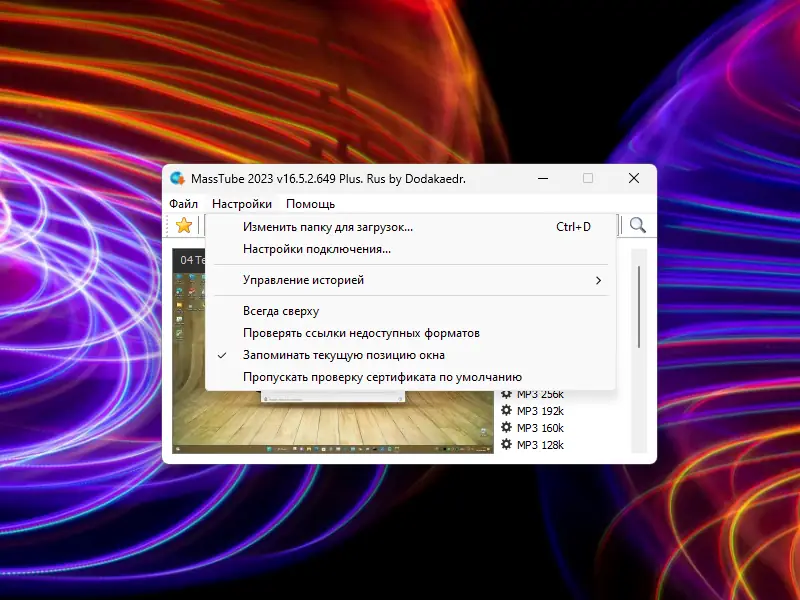Open the Помощь menu

pyautogui.click(x=310, y=204)
